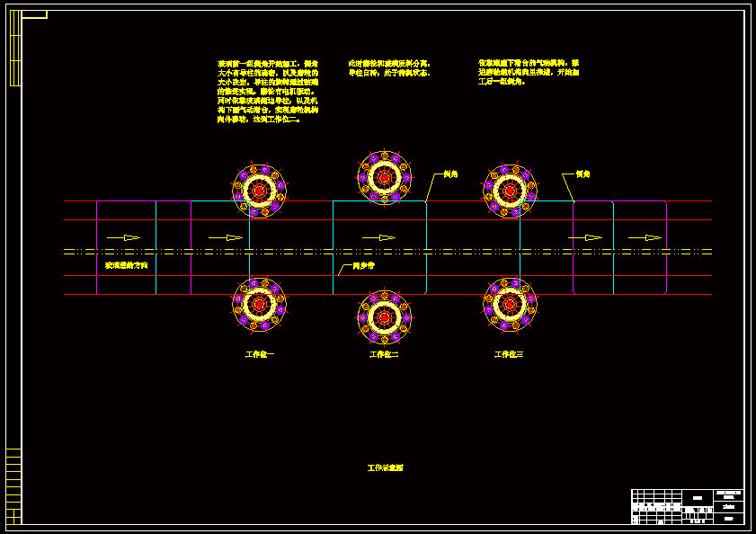Image resolution: width=756 pixels, height=534 pixels.
Task: Select the upper grinding wheel of 工作位三
Action: [510, 191]
